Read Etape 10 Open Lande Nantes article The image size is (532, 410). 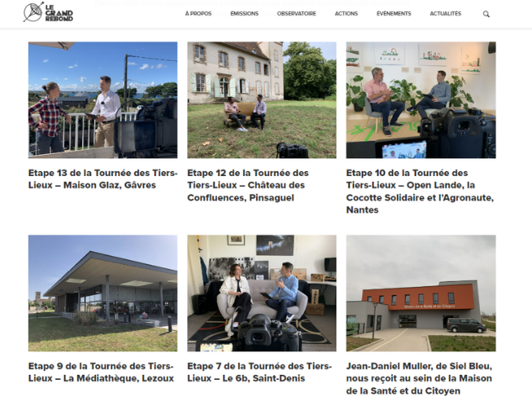(420, 191)
